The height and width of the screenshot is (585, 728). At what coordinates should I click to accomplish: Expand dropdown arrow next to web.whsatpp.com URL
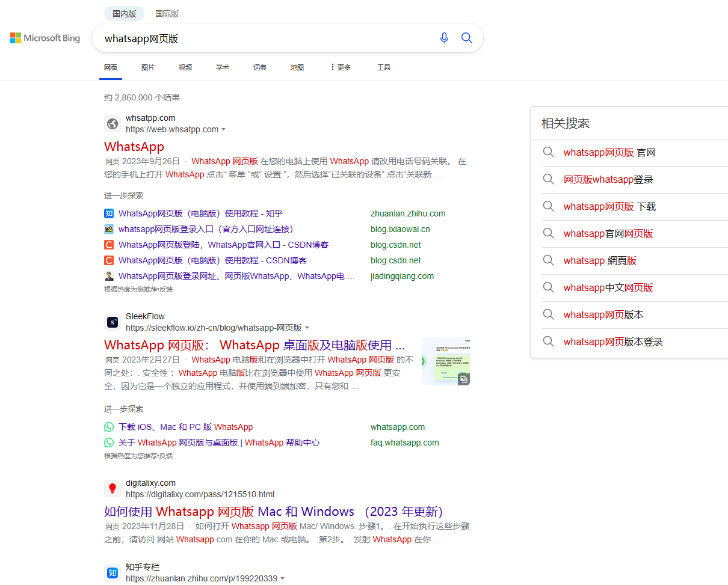[x=224, y=130]
